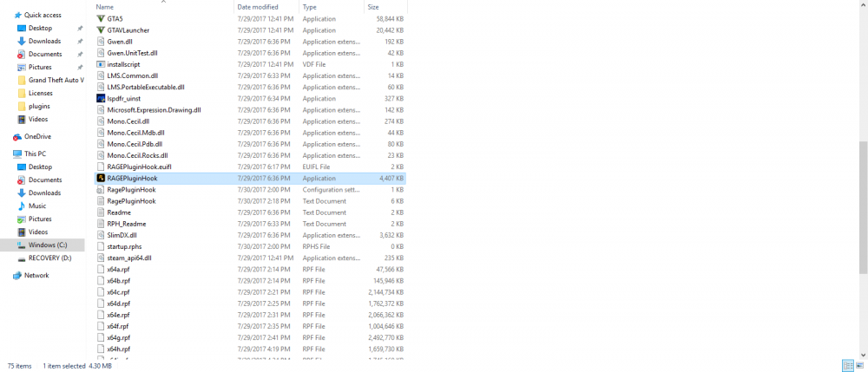Select the startup.rphs file
The height and width of the screenshot is (372, 868).
pos(124,246)
